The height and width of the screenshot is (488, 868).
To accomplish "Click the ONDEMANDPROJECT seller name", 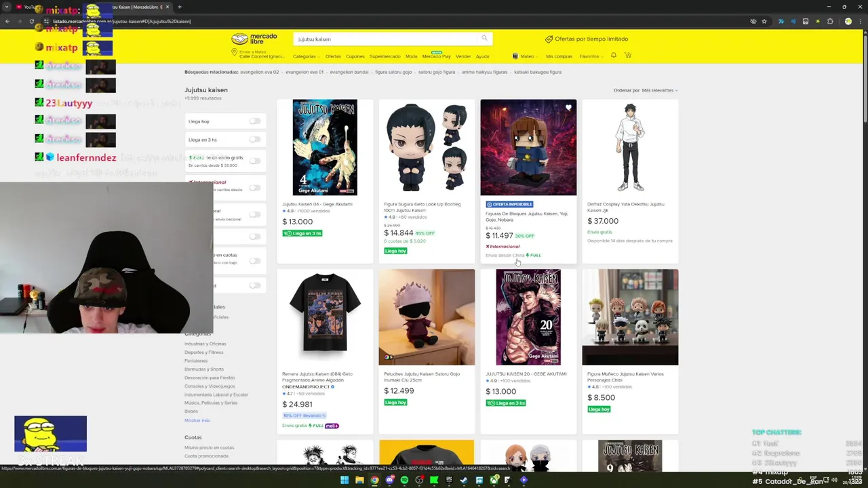I will pyautogui.click(x=305, y=386).
